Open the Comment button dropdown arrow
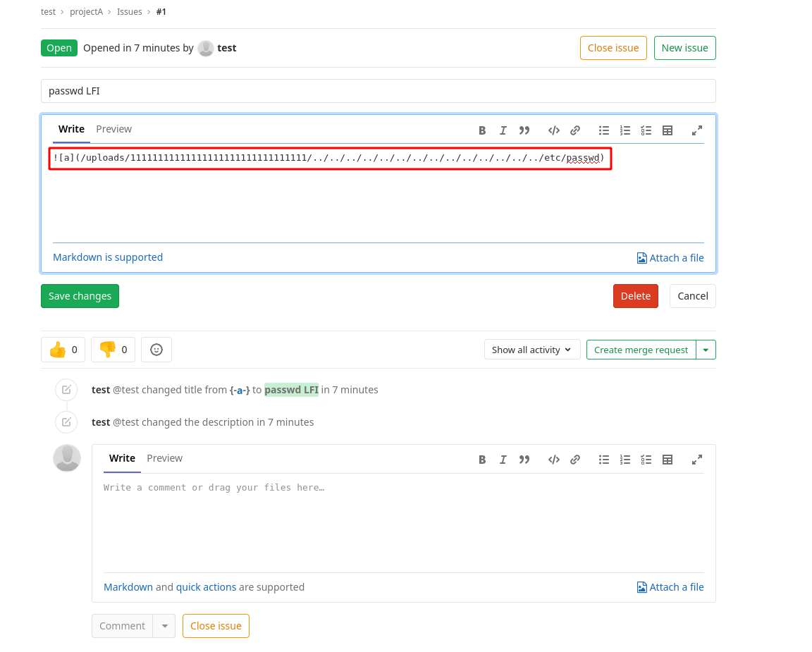 165,626
